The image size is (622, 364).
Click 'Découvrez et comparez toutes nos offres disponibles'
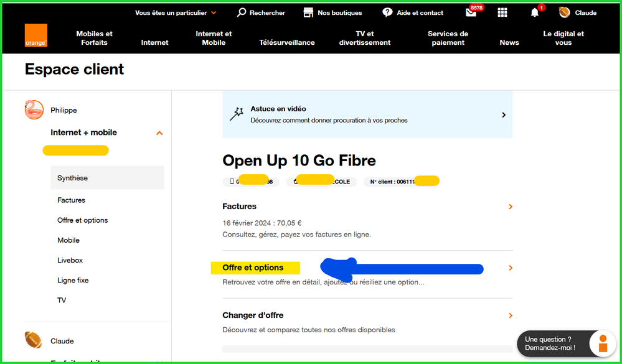[309, 330]
